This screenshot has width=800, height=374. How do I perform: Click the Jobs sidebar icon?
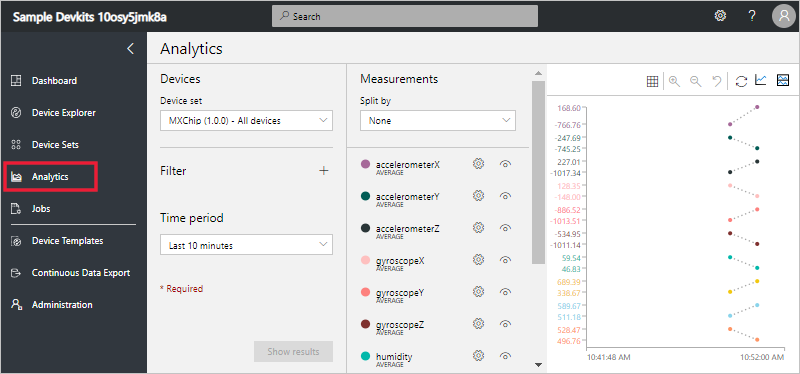(16, 209)
